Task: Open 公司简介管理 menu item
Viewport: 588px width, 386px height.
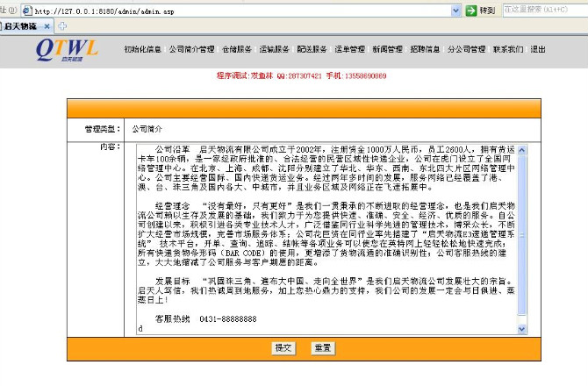Action: pyautogui.click(x=191, y=49)
